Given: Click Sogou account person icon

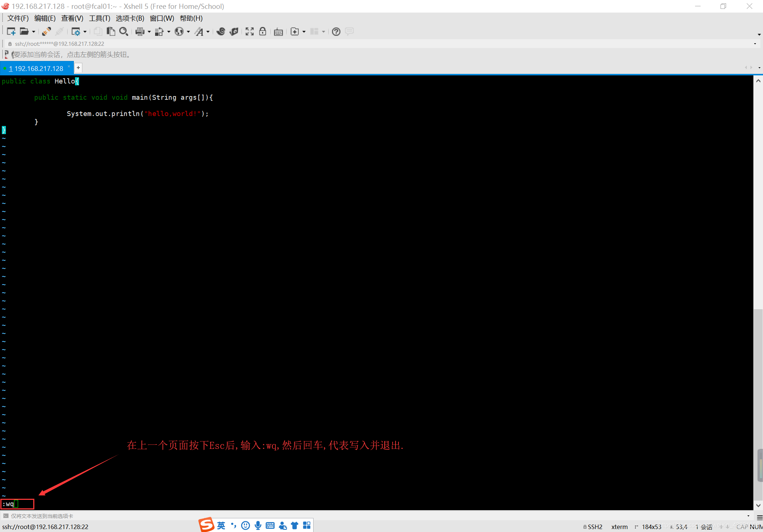Looking at the screenshot, I should tap(283, 525).
